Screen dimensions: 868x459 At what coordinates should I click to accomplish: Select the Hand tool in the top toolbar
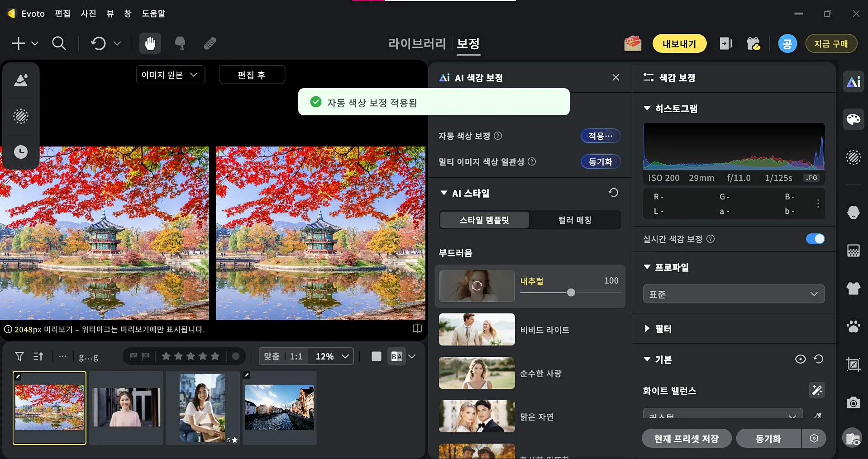pyautogui.click(x=150, y=43)
